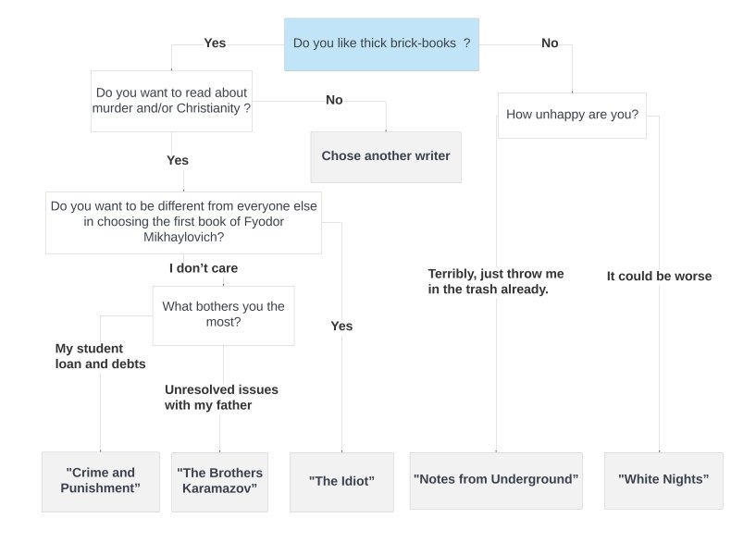Screen dimensions: 756x555
Task: Select the 'Terribly, just throw me in the trash already.' label
Action: [x=496, y=281]
